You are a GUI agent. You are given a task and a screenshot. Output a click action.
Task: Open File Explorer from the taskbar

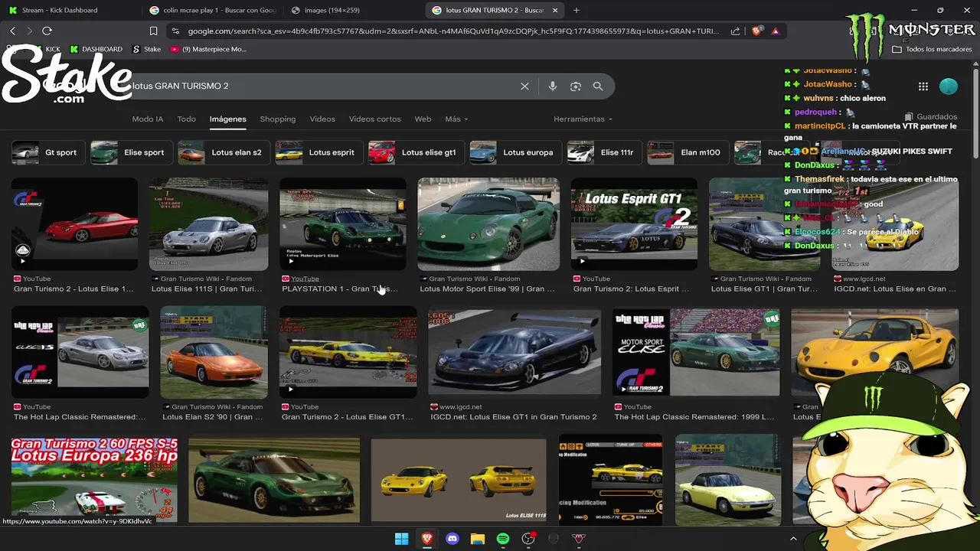[478, 539]
